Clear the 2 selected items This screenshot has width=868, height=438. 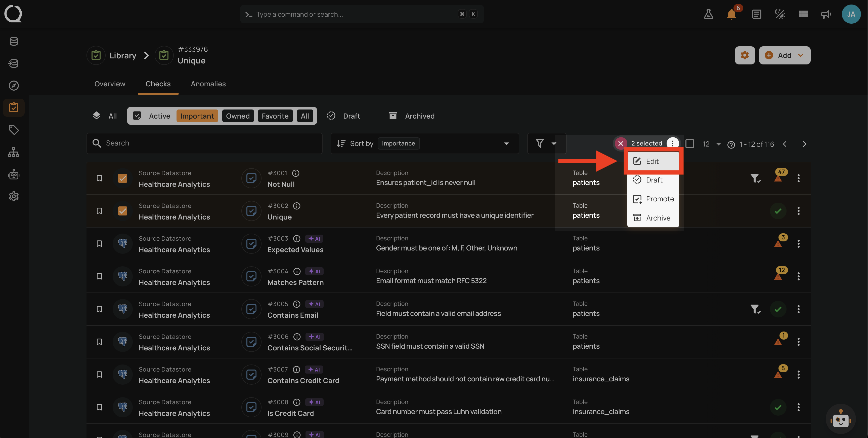(620, 143)
